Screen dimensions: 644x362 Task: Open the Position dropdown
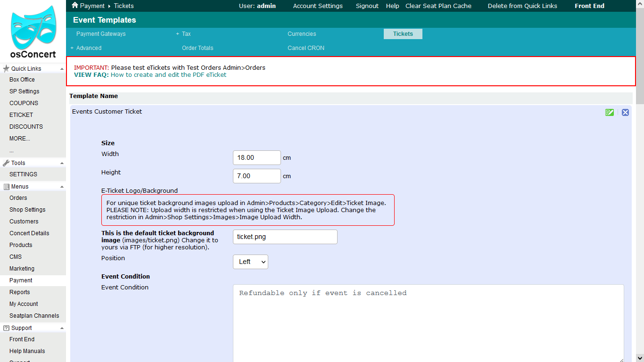(x=250, y=262)
